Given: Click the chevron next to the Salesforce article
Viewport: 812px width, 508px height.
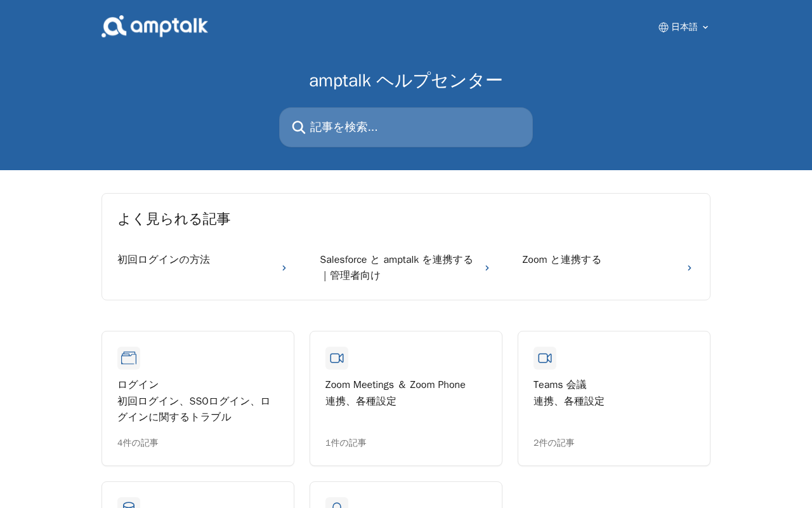Looking at the screenshot, I should (487, 268).
